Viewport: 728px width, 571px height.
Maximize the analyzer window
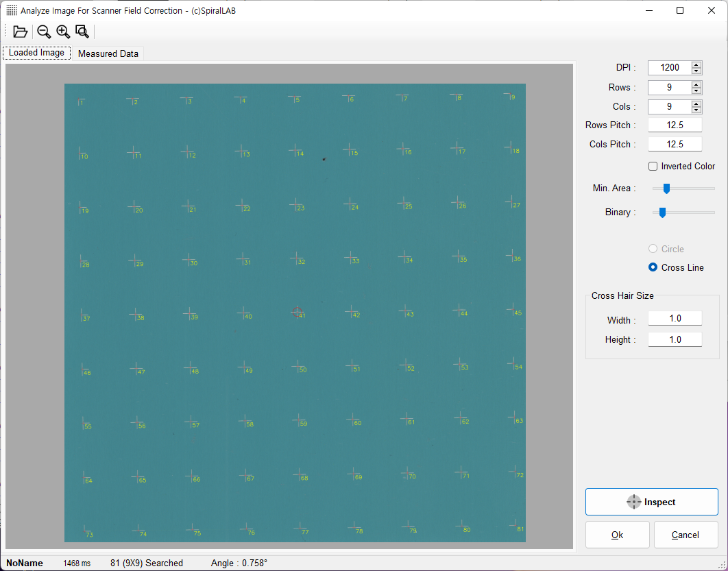680,10
